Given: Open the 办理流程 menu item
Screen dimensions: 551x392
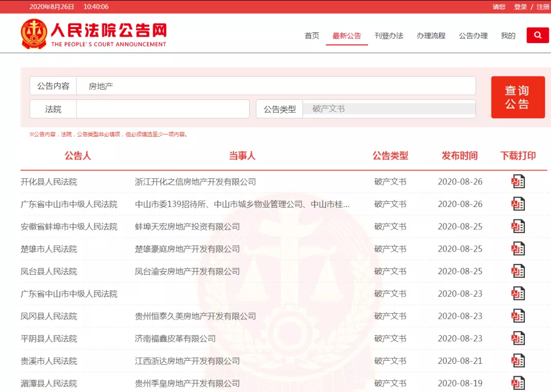Looking at the screenshot, I should (431, 35).
